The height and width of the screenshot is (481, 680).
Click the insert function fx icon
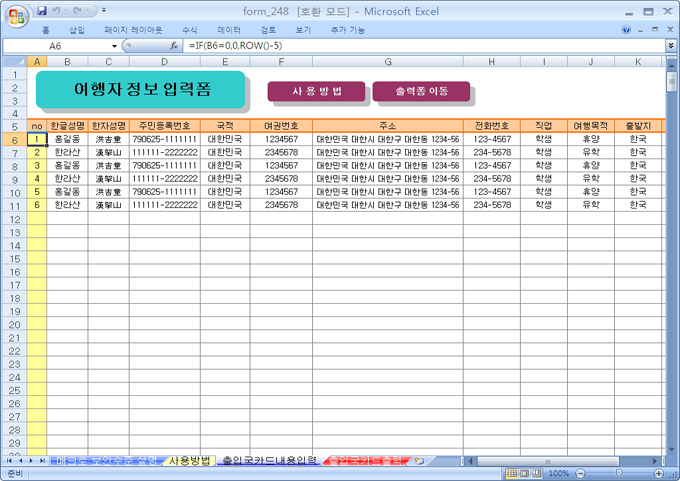tap(173, 46)
